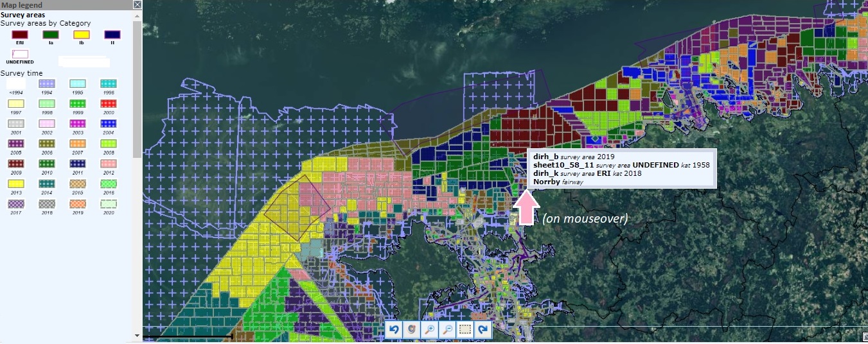Viewport: 868px width, 344px height.
Task: Select the zoom in magnifier tool
Action: pos(430,330)
